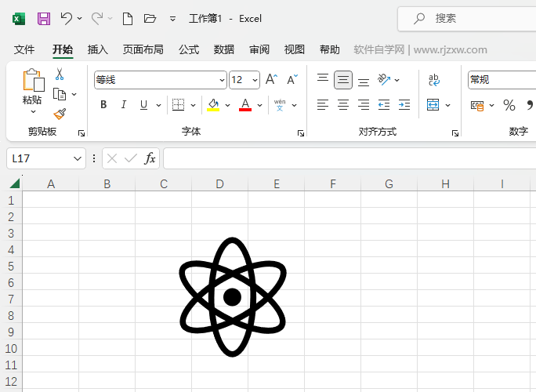
Task: Copy selection with Copy icon
Action: point(60,94)
